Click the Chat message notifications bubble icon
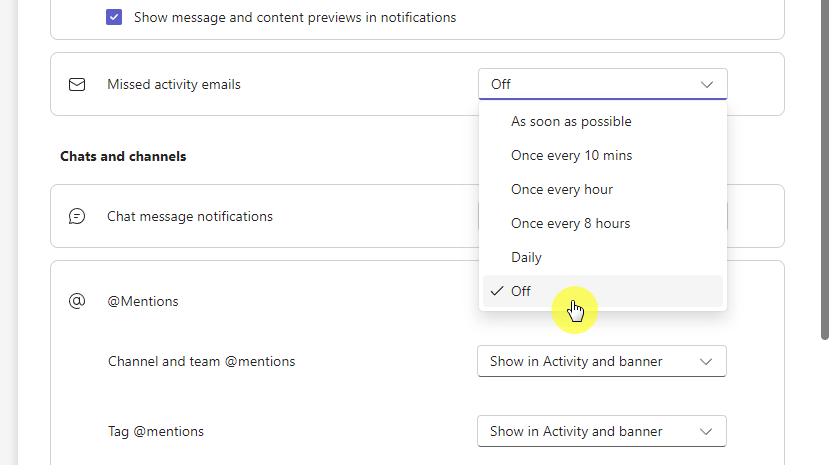Viewport: 833px width, 465px height. point(77,216)
